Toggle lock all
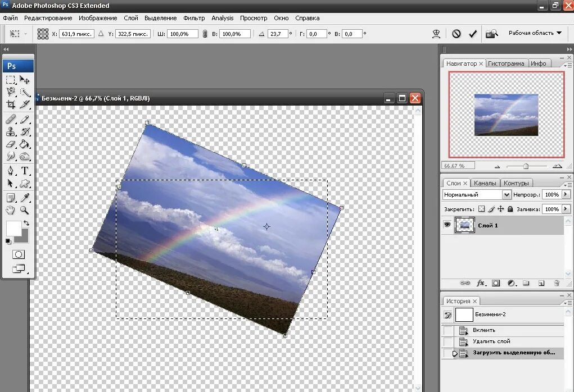 click(x=510, y=209)
